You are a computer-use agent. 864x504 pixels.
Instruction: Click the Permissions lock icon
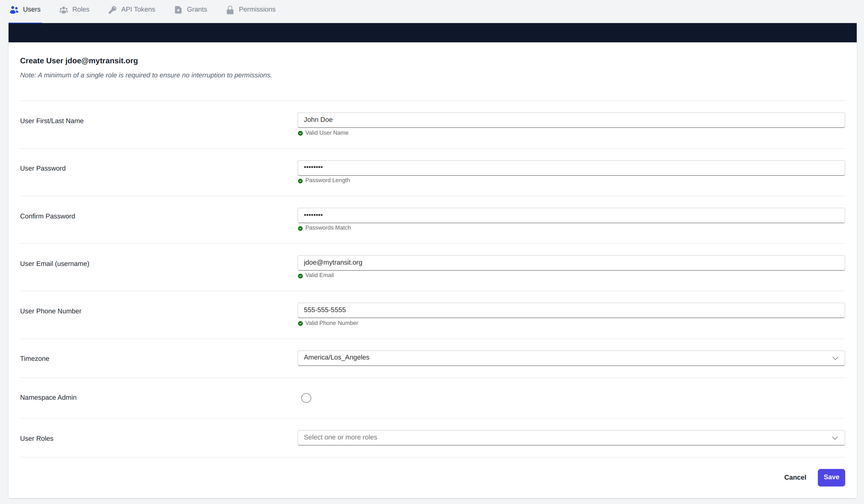(x=230, y=9)
